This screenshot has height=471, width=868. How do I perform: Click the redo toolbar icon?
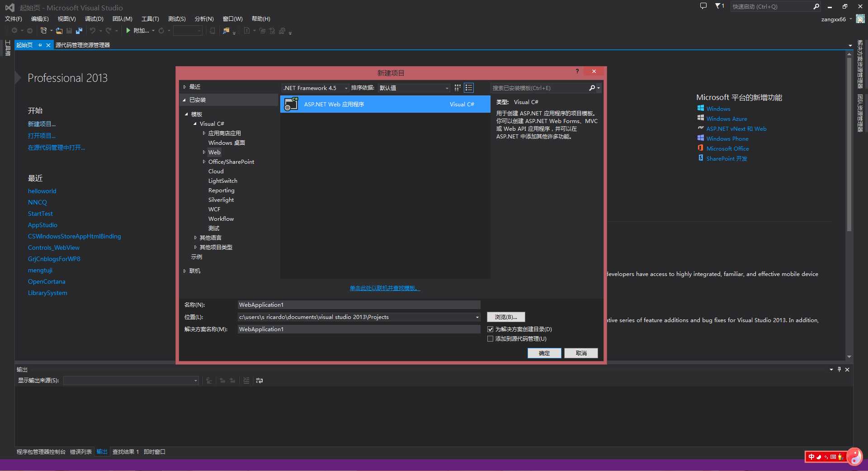click(x=108, y=31)
